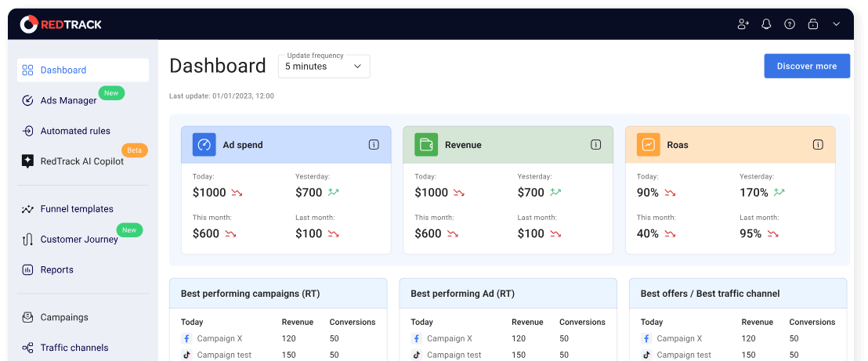Click the New badge on Customer Journey
This screenshot has height=361, width=868.
tap(129, 229)
